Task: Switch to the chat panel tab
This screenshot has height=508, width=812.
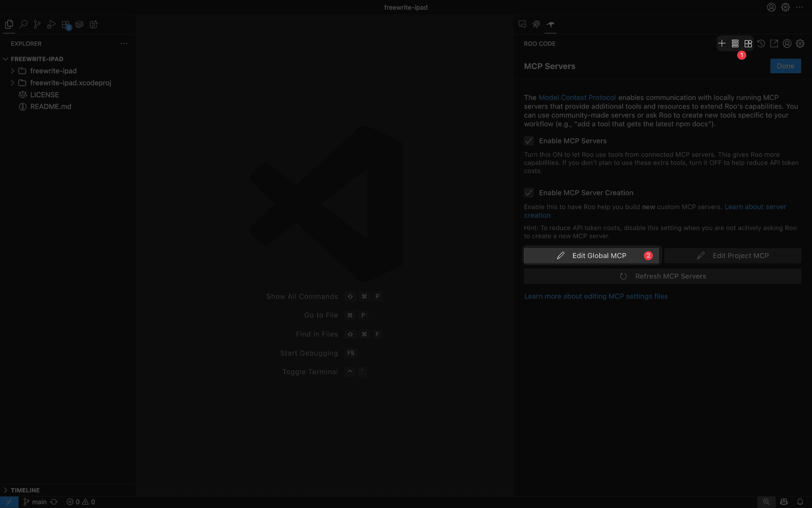Action: (x=522, y=24)
